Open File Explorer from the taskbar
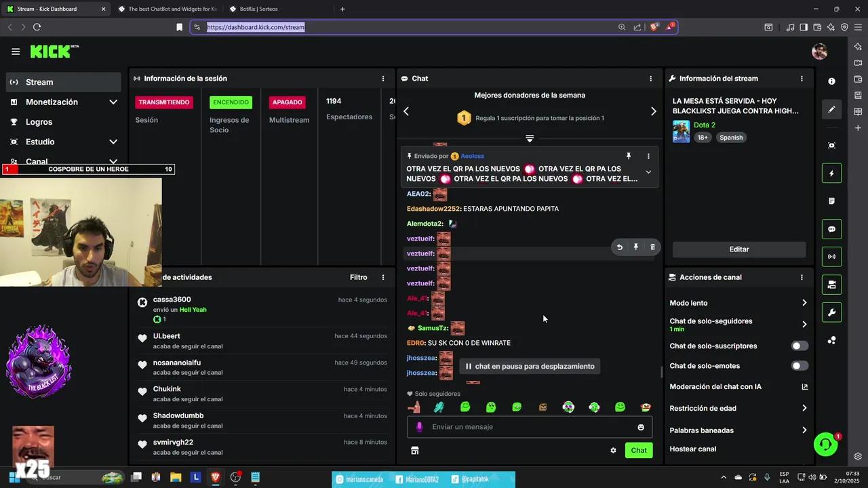This screenshot has width=868, height=488. pyautogui.click(x=176, y=477)
